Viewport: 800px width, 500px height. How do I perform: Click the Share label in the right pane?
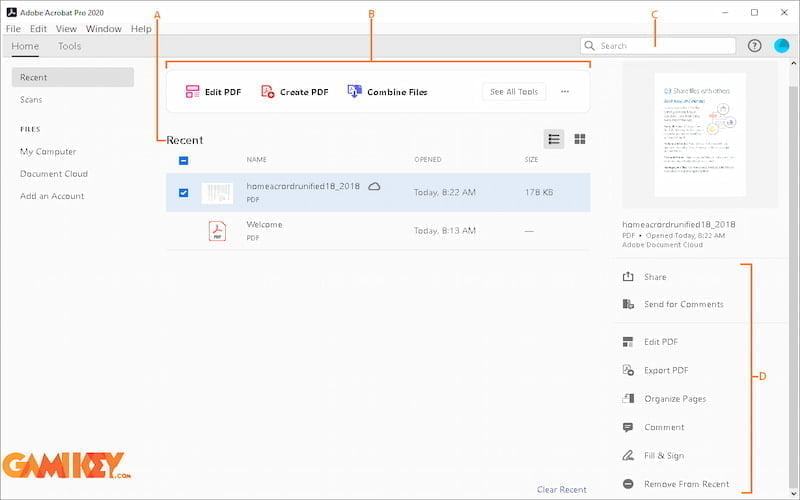655,277
